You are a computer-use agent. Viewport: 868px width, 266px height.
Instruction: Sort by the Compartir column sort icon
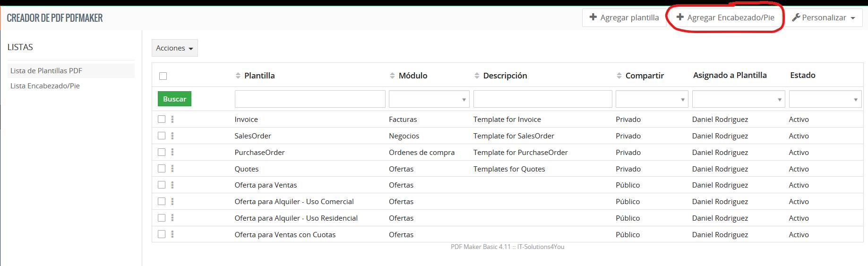(x=619, y=76)
